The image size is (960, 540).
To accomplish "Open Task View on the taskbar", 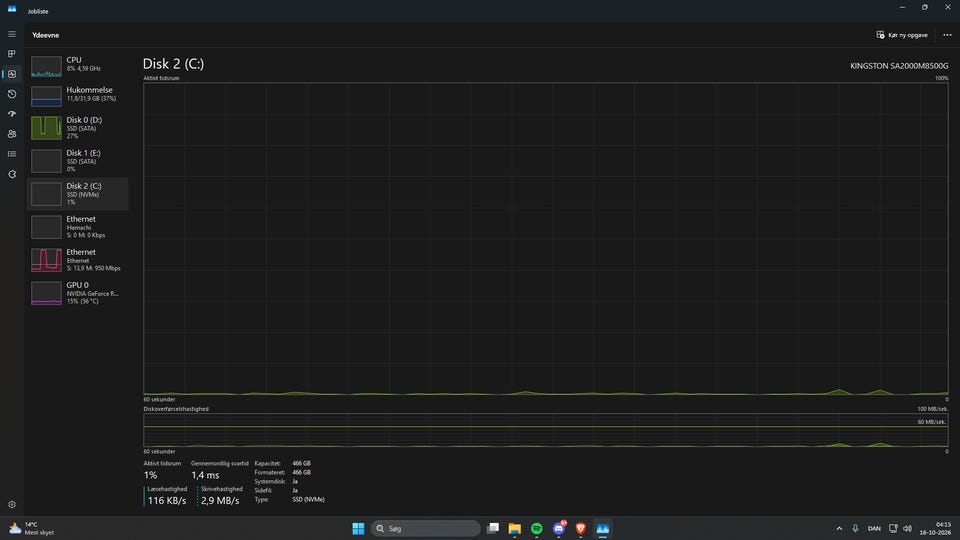I will pos(493,528).
